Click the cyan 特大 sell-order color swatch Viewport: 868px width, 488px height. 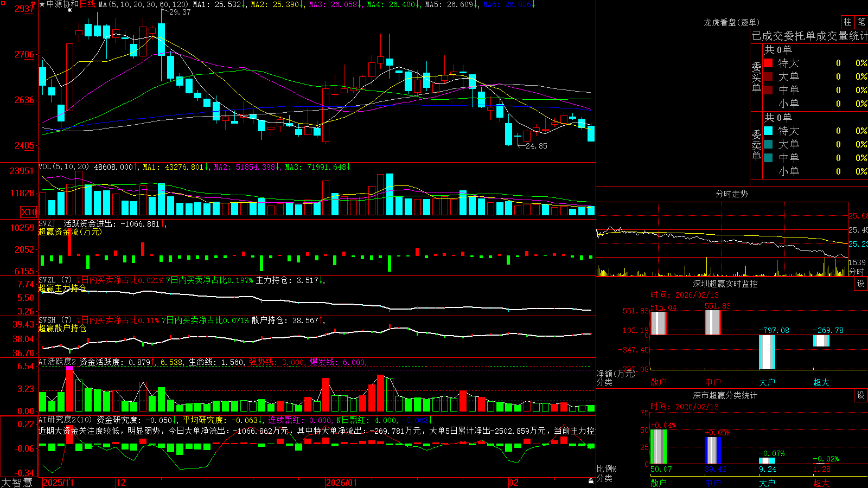coord(768,131)
